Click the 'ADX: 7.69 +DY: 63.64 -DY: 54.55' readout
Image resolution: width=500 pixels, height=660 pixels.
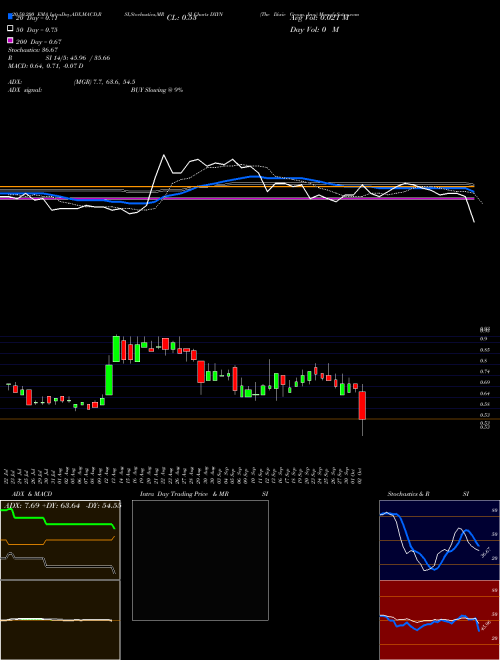coord(64,505)
